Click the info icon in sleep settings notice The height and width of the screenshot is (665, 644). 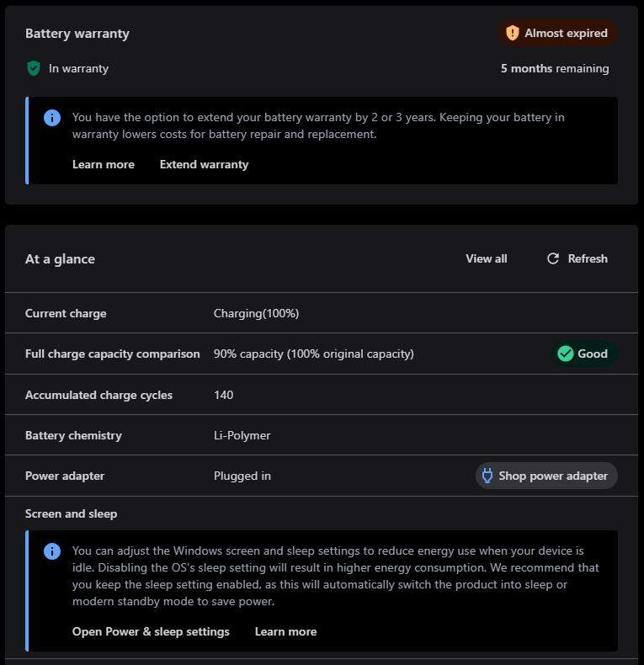[52, 551]
